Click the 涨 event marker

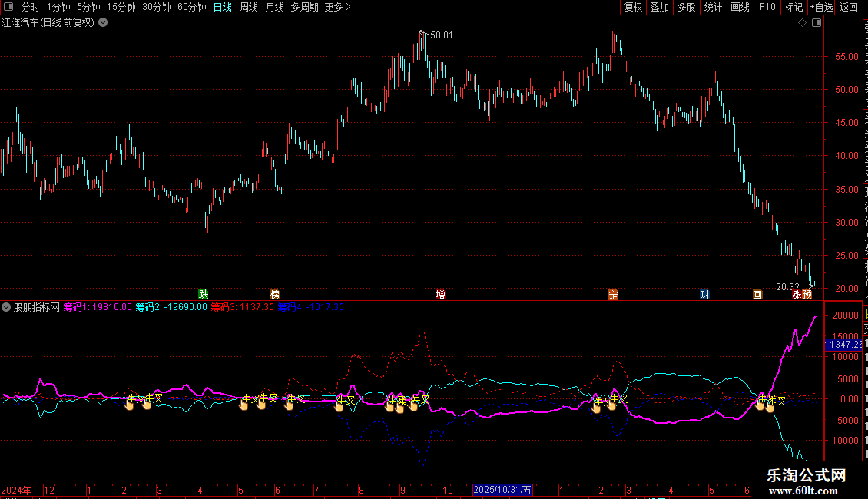[797, 294]
